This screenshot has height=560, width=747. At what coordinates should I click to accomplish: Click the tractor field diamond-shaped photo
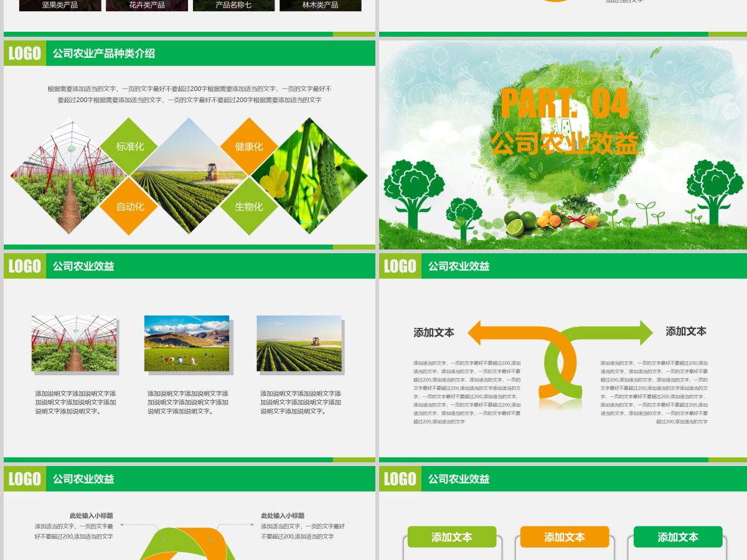189,177
